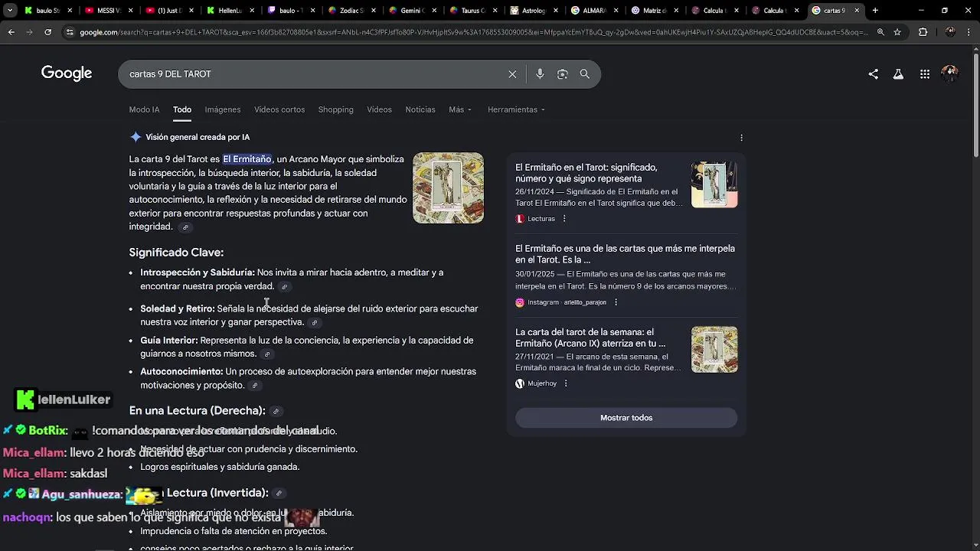Viewport: 980px width, 551px height.
Task: Open source link after 'propia verdad'
Action: [x=284, y=287]
